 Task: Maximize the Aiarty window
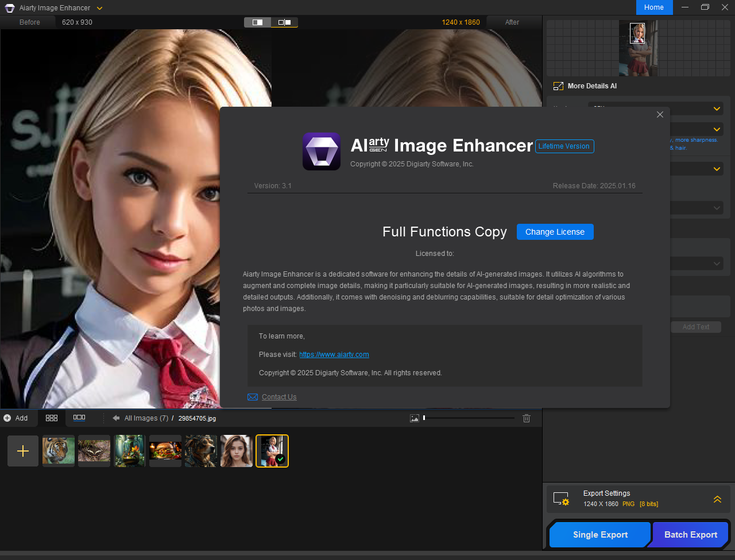[x=705, y=7]
